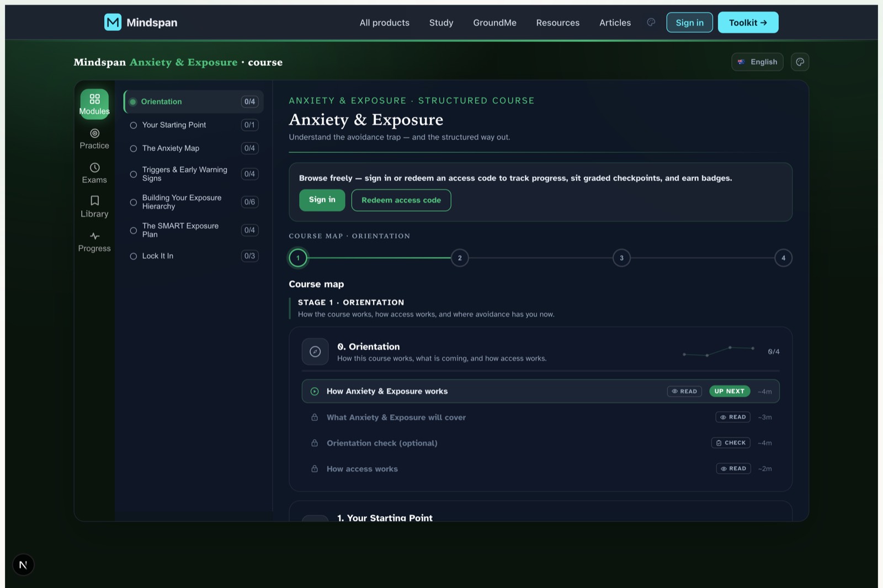Click the play icon on How Anxiety & Exposure works
This screenshot has width=883, height=588.
[x=315, y=391]
